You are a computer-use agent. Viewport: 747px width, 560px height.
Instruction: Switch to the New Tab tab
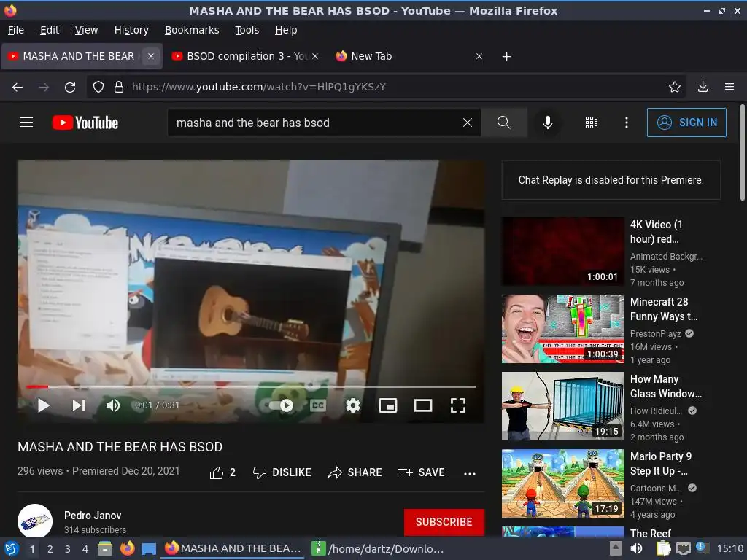pyautogui.click(x=409, y=56)
